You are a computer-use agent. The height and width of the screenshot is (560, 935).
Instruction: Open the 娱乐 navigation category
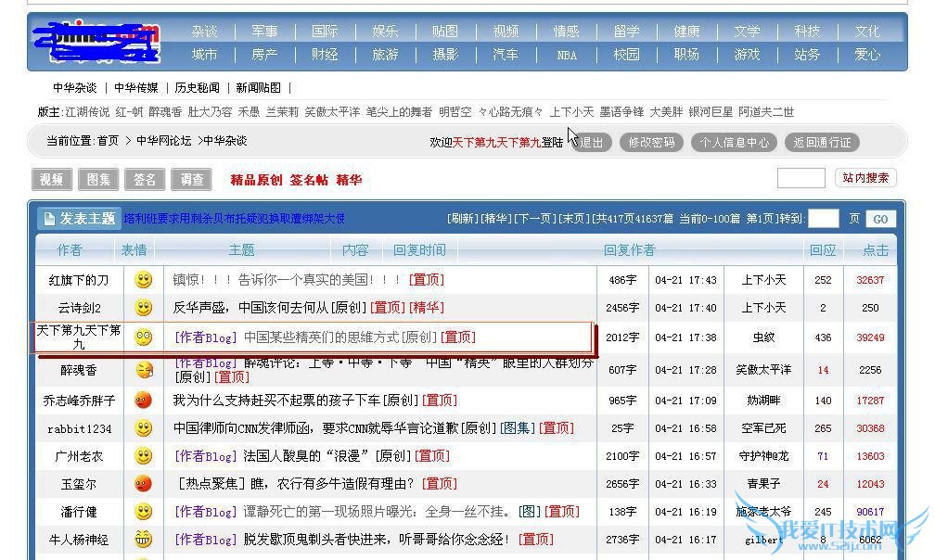[x=385, y=31]
